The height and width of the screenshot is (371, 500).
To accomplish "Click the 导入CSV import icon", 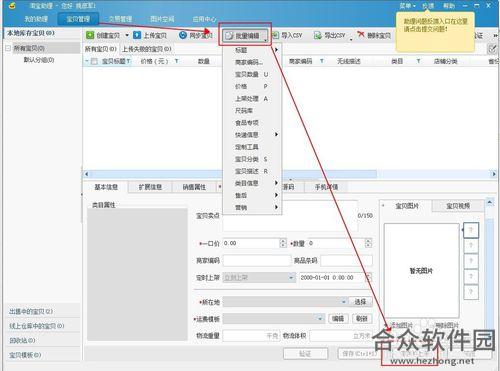I will (x=276, y=35).
